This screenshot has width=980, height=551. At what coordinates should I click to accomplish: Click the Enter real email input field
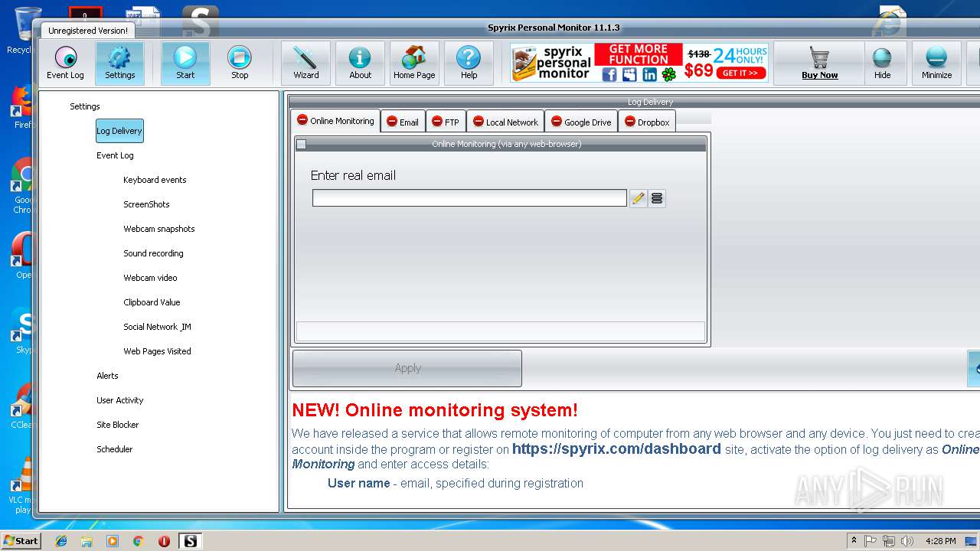469,198
